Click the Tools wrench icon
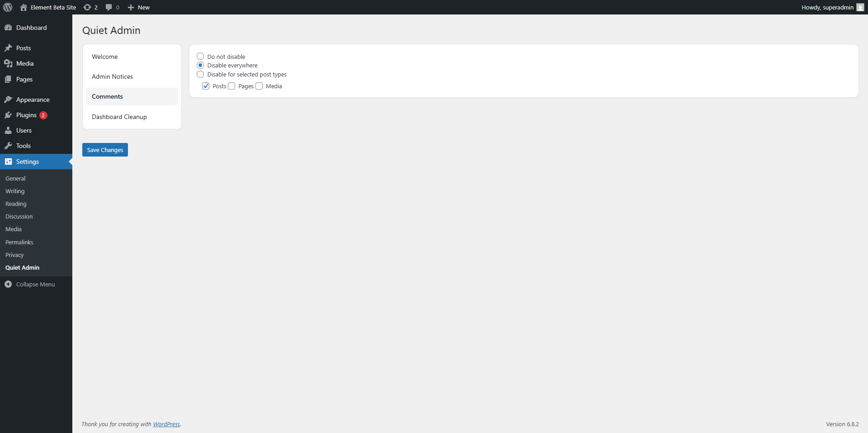The height and width of the screenshot is (433, 868). (8, 146)
